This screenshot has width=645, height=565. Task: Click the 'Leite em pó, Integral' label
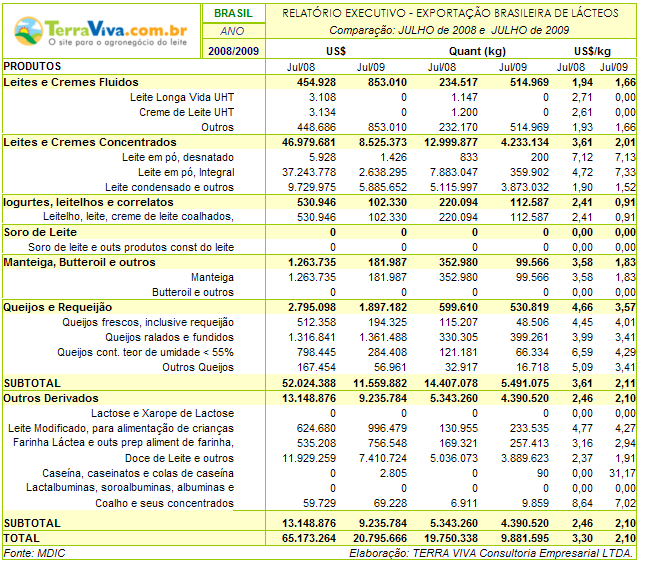(x=186, y=172)
